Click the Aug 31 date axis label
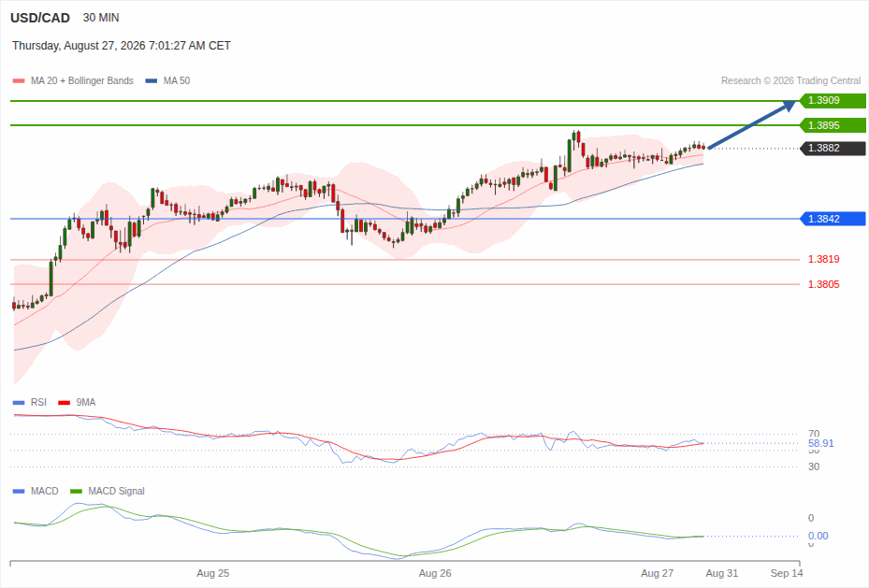Image resolution: width=869 pixels, height=588 pixels. pos(721,573)
